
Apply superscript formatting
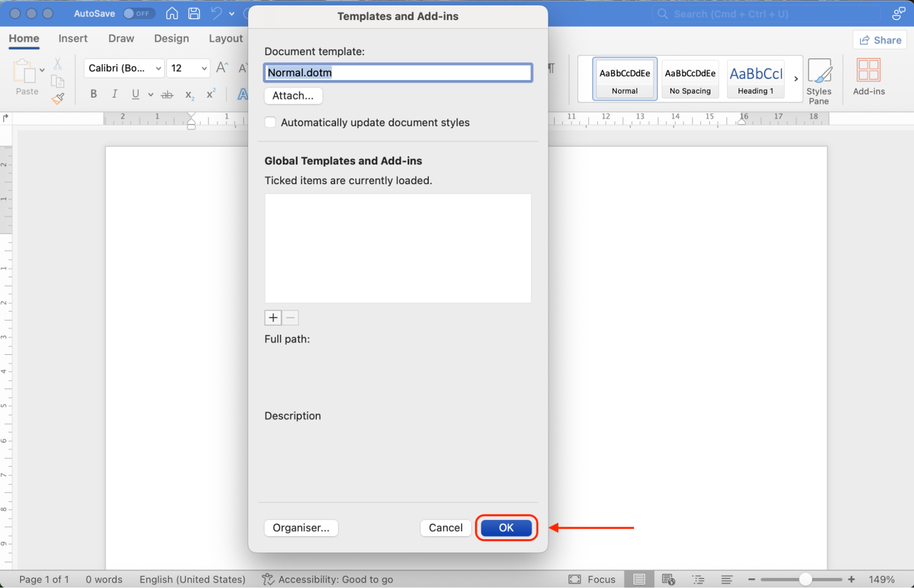(x=211, y=94)
